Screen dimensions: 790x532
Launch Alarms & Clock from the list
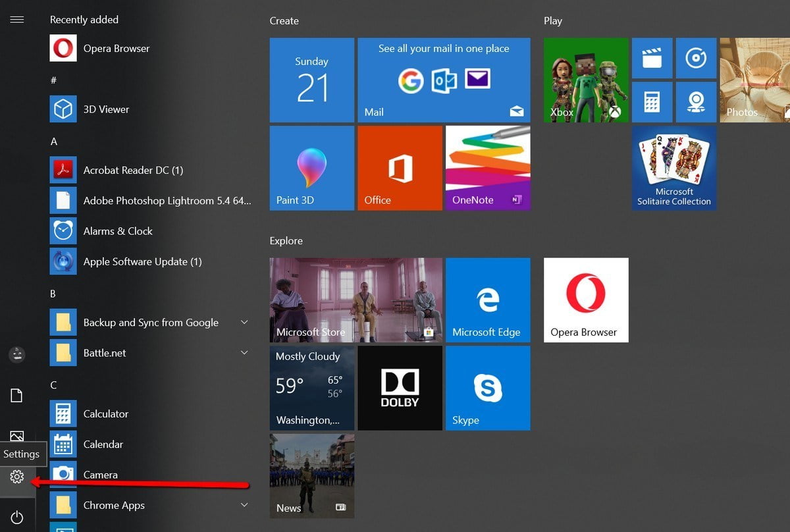(117, 231)
